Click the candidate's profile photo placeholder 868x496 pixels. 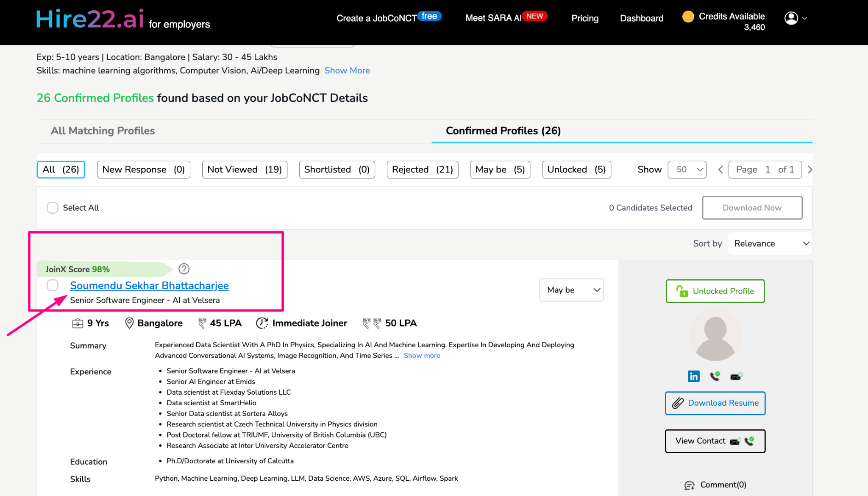(x=715, y=335)
